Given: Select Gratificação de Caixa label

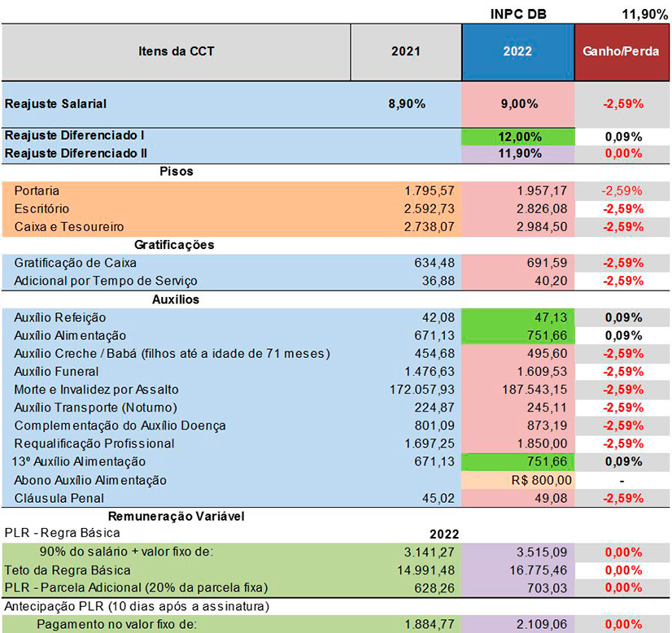Looking at the screenshot, I should tap(76, 263).
